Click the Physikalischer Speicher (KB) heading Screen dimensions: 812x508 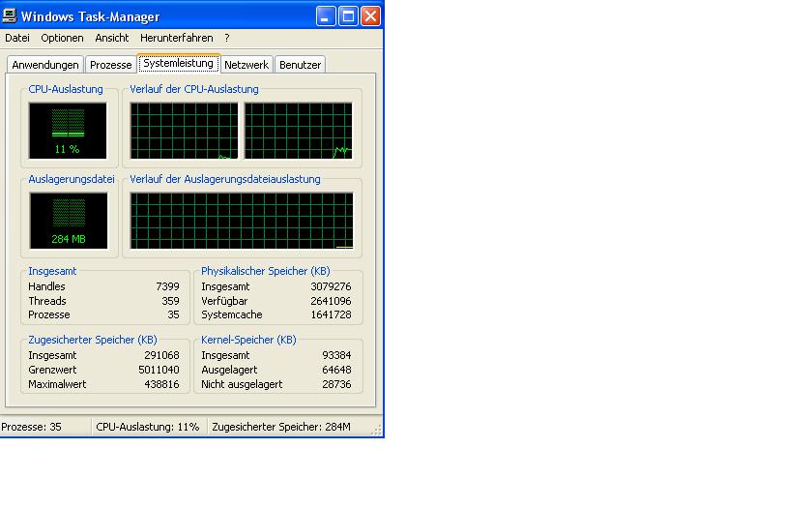tap(266, 271)
